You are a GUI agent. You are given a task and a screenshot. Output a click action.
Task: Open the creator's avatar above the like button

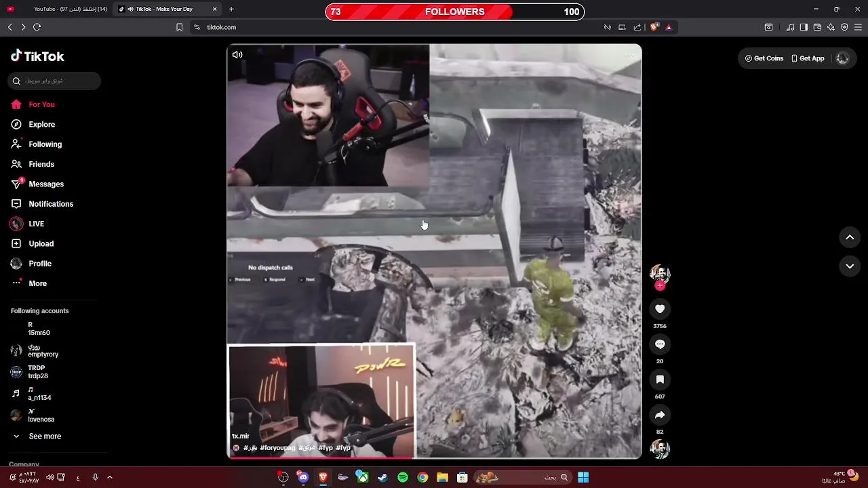click(660, 273)
